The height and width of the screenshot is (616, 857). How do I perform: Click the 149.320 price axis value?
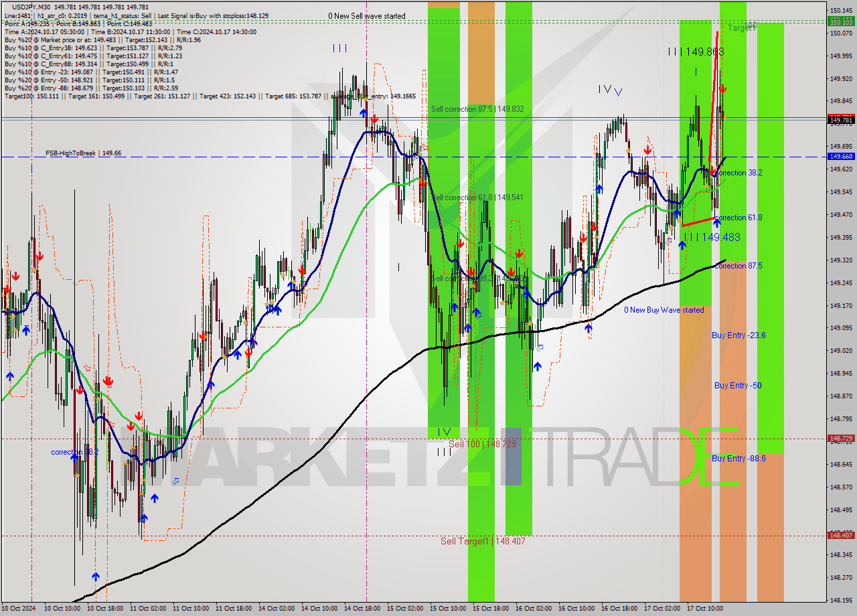pyautogui.click(x=842, y=260)
